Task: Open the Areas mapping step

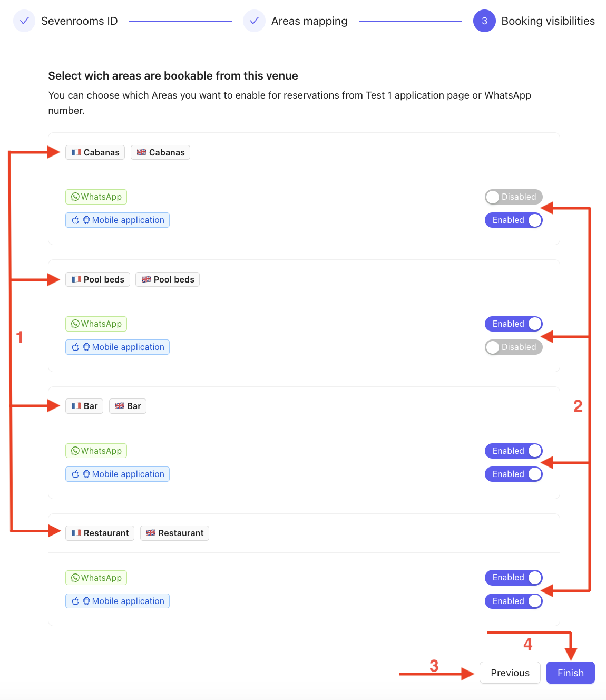Action: [x=309, y=21]
